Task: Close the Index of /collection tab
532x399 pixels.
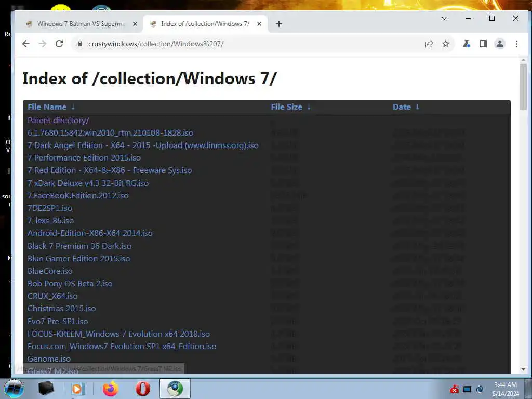Action: click(259, 24)
